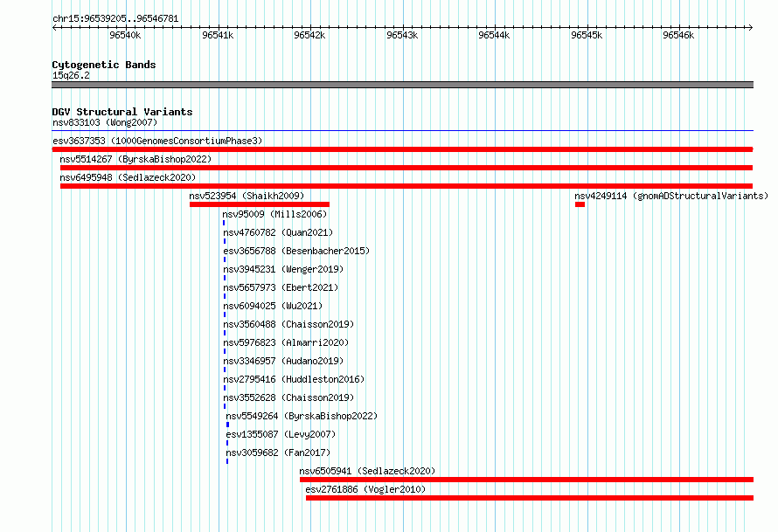778x532 pixels.
Task: Click the 96541k ruler tick label
Action: pyautogui.click(x=218, y=35)
